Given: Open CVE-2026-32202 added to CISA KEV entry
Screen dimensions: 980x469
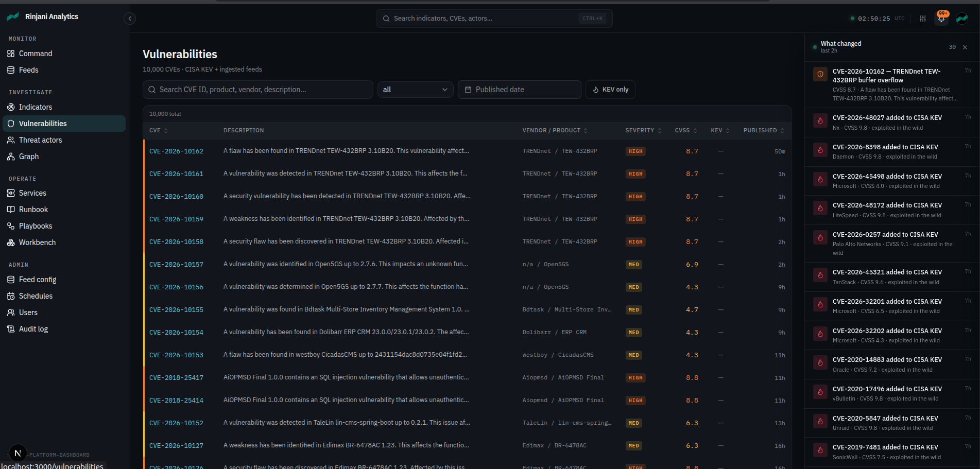Looking at the screenshot, I should tap(892, 335).
